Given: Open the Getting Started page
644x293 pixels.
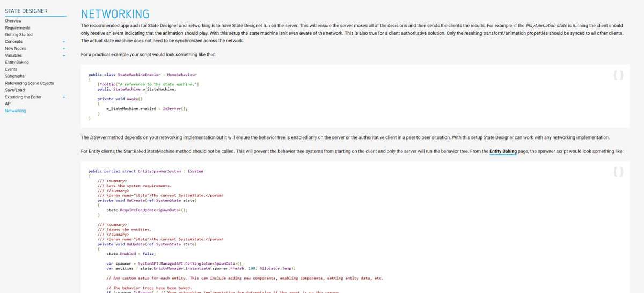Looking at the screenshot, I should click(19, 34).
